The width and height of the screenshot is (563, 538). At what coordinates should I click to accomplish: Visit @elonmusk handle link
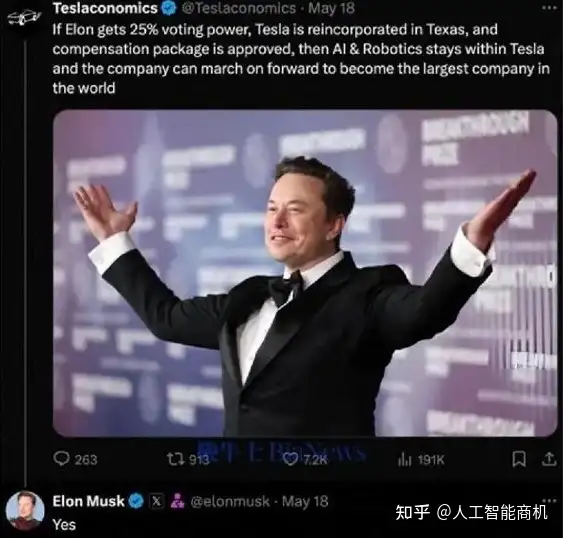(x=230, y=501)
